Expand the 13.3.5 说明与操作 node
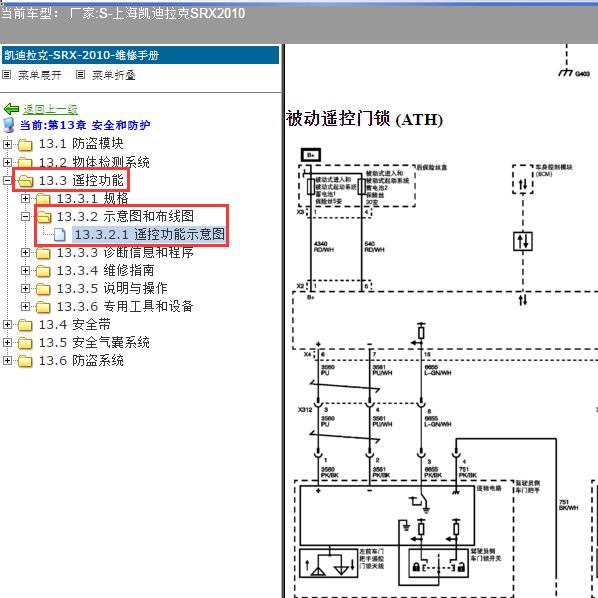The width and height of the screenshot is (598, 598). 25,288
